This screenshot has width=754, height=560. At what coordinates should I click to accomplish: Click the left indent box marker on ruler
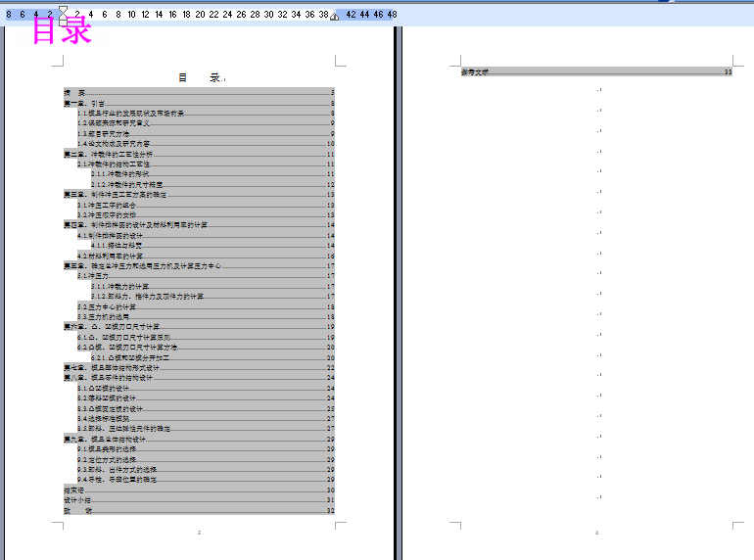[x=63, y=23]
